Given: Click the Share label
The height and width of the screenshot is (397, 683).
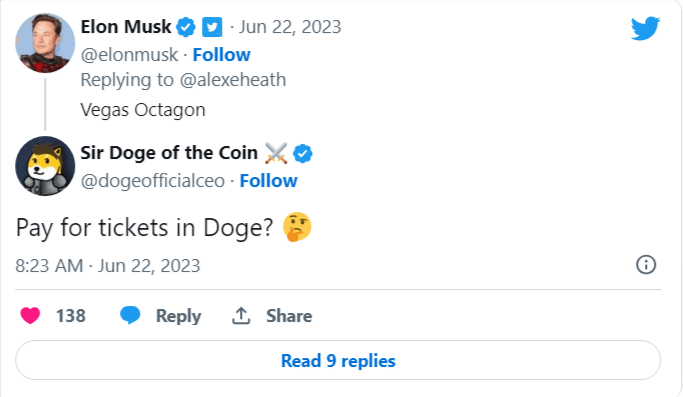Looking at the screenshot, I should coord(289,316).
